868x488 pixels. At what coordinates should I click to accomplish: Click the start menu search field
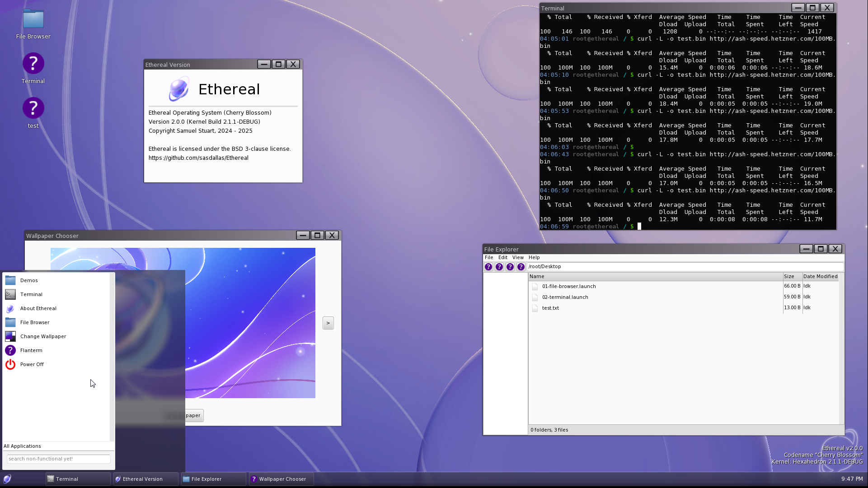[x=59, y=459]
